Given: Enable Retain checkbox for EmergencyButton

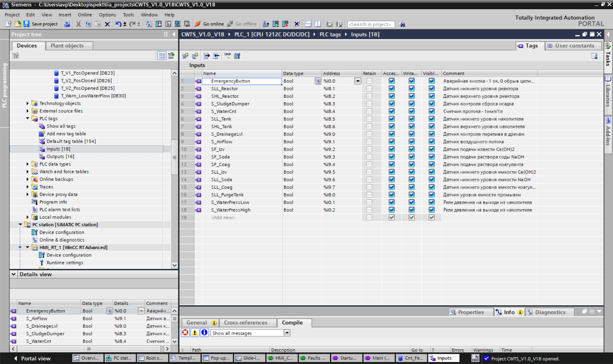Looking at the screenshot, I should pos(369,81).
